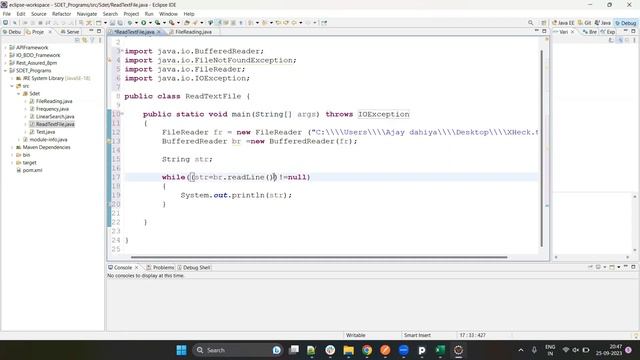The height and width of the screenshot is (360, 640).
Task: Select pom.xml in Project Explorer
Action: tap(32, 170)
